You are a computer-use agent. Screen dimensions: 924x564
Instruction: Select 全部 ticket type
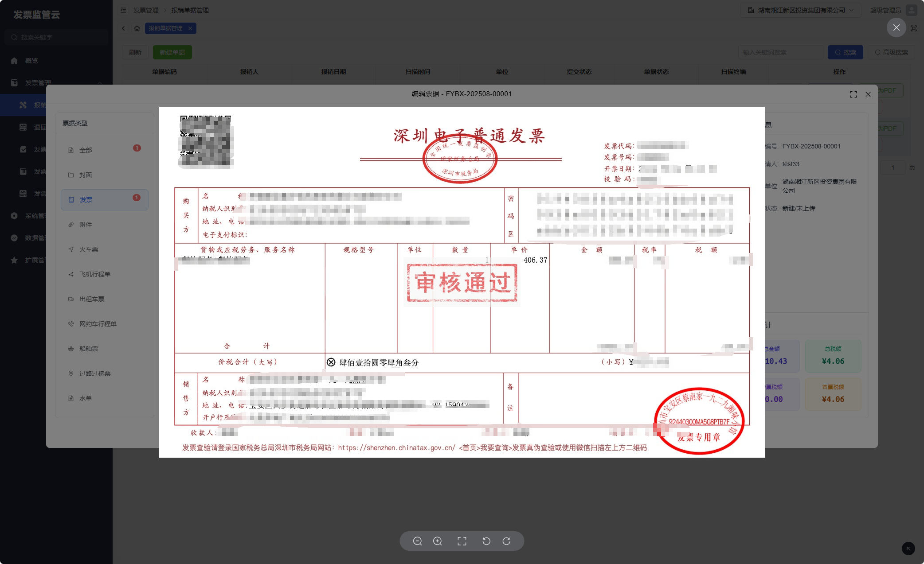click(x=105, y=150)
